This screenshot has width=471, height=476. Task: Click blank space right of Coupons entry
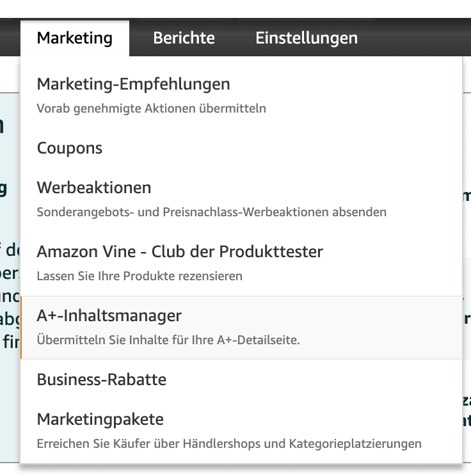tap(288, 148)
